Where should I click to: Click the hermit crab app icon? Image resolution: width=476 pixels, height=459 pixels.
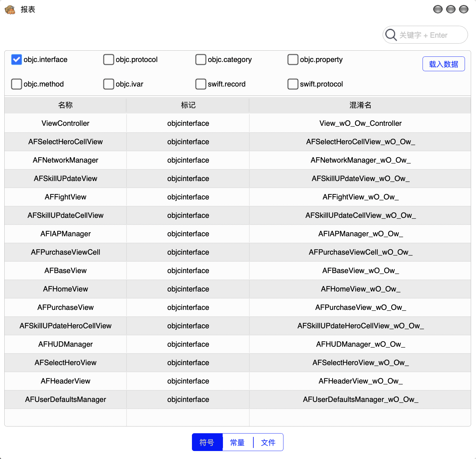pos(10,10)
